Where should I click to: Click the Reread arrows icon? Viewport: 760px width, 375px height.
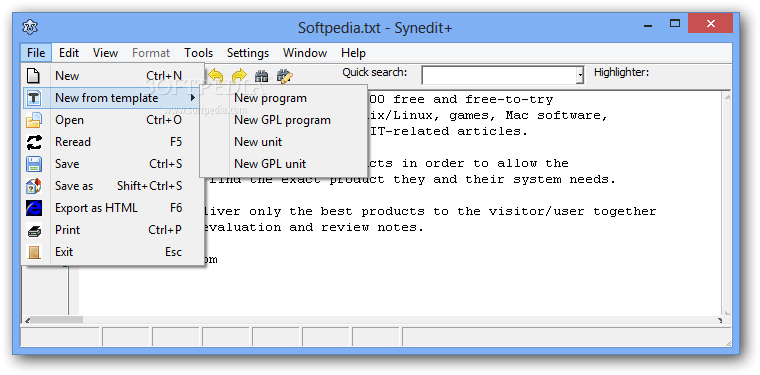point(33,142)
